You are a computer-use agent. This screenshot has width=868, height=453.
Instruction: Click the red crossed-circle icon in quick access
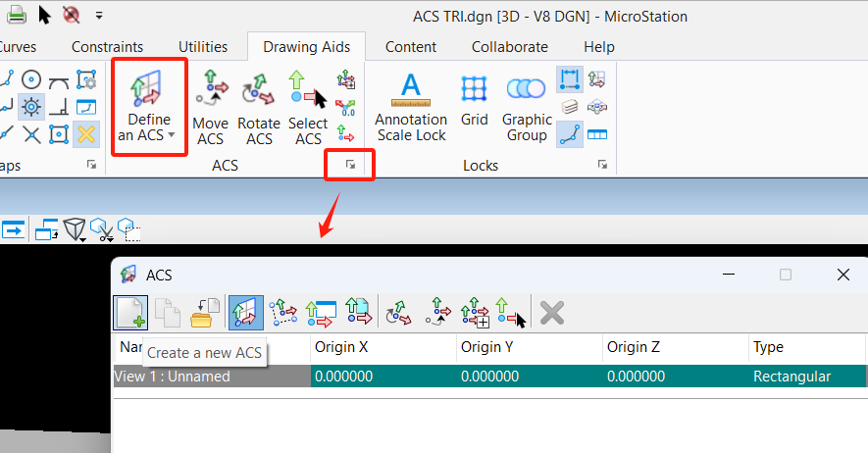click(72, 15)
